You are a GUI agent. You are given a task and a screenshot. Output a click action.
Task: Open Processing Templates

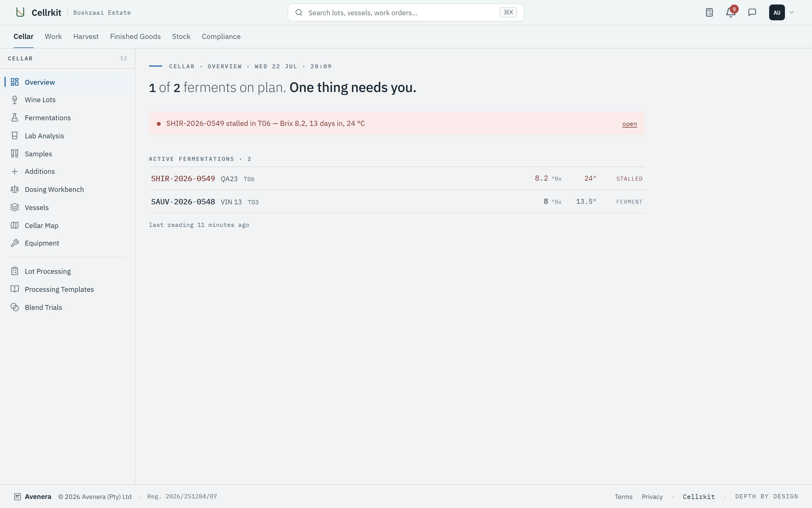pyautogui.click(x=67, y=289)
